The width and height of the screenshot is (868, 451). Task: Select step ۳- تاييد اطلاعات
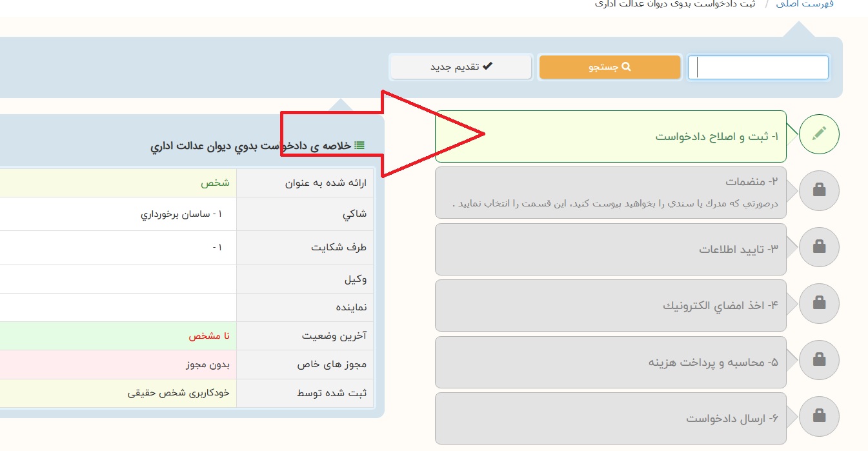click(611, 249)
